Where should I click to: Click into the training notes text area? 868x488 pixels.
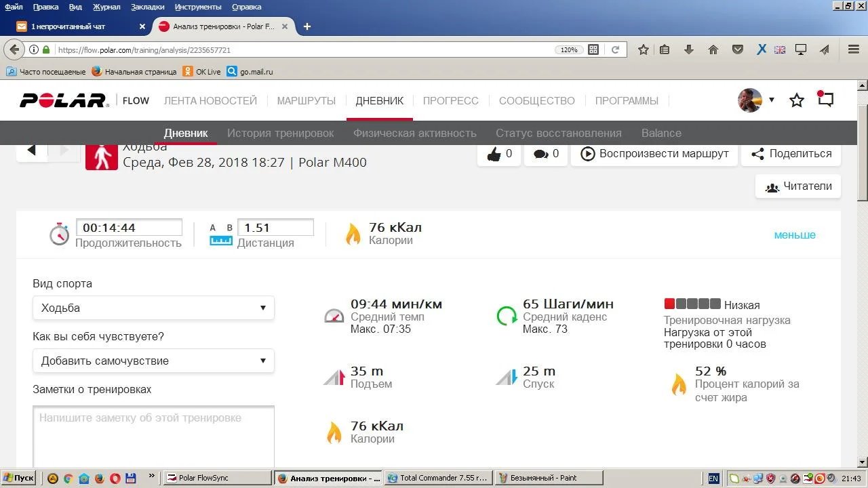[153, 436]
